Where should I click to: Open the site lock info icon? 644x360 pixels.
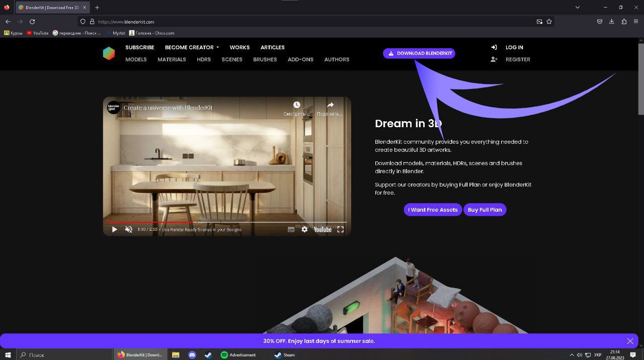(92, 22)
